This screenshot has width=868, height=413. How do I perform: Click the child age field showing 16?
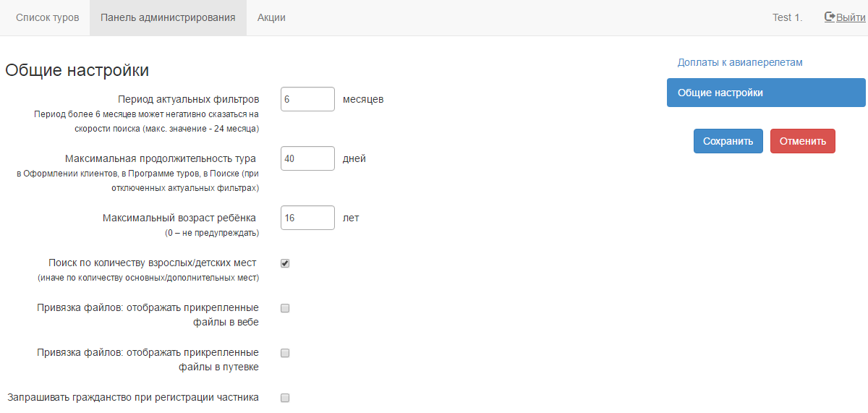(x=307, y=218)
